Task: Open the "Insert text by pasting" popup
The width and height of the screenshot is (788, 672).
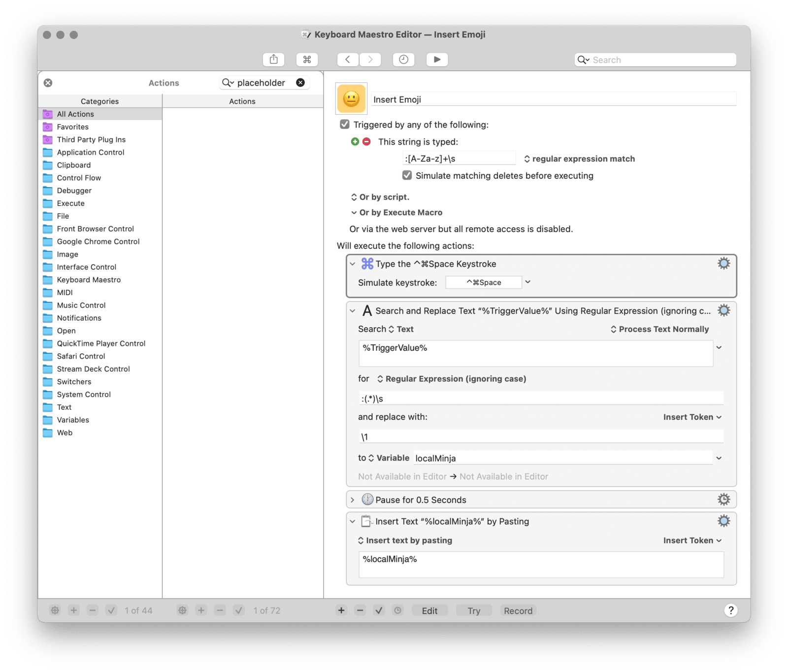Action: point(405,540)
